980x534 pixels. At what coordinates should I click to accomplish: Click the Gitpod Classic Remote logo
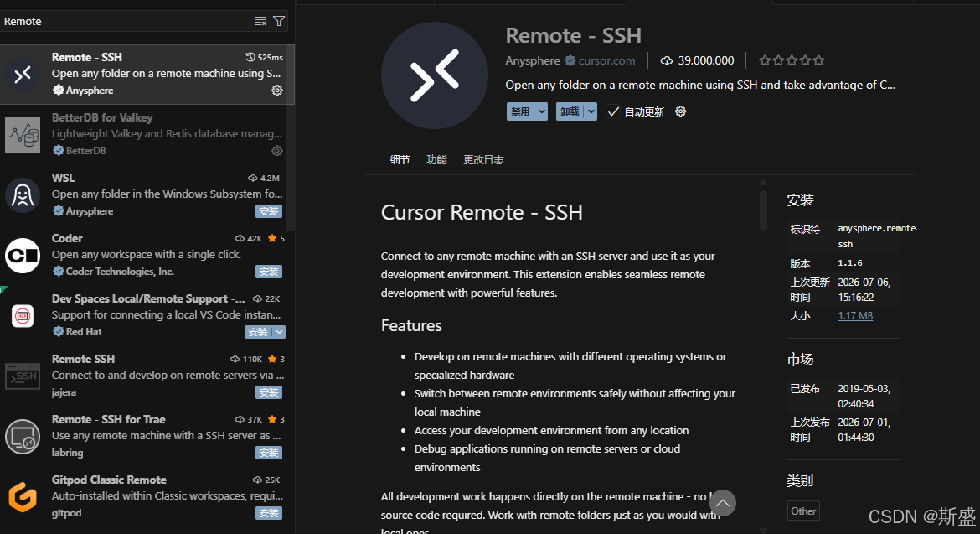[x=23, y=496]
